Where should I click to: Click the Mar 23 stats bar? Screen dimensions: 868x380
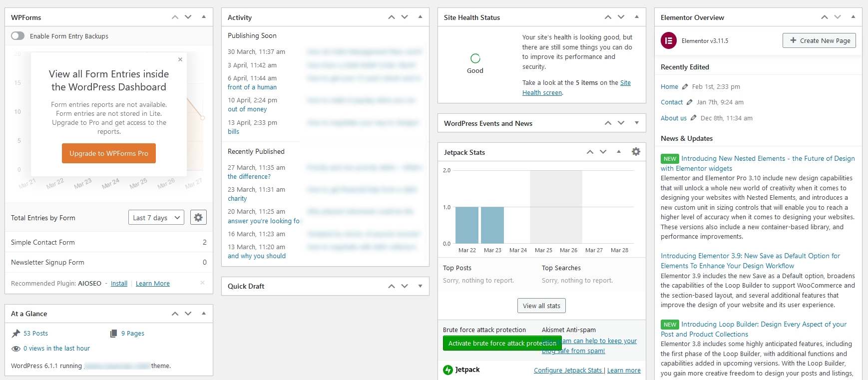[492, 225]
